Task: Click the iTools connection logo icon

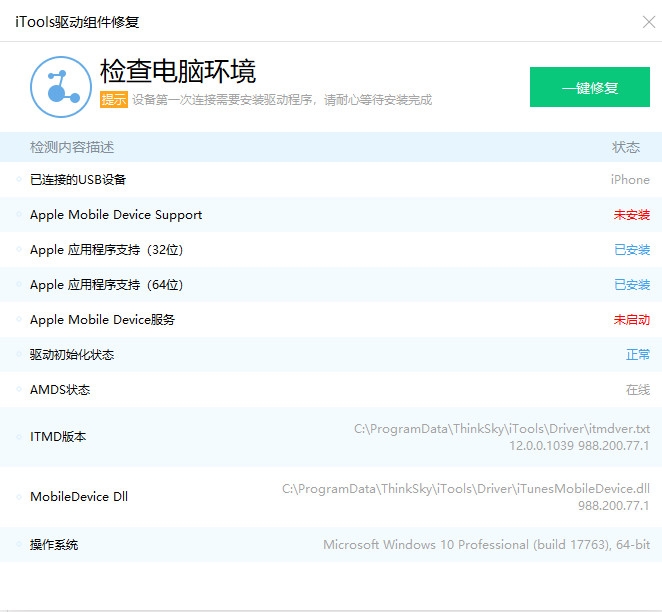Action: [x=61, y=87]
